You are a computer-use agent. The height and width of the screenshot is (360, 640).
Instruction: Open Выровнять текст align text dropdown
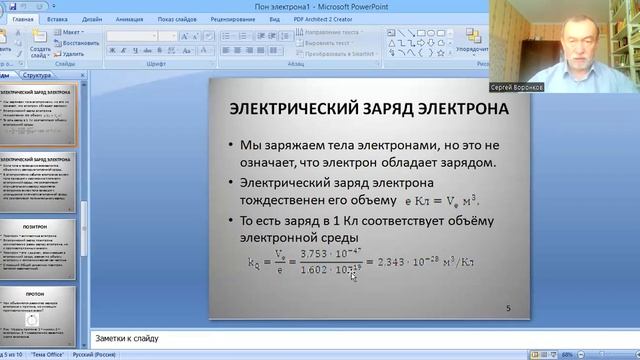click(x=324, y=43)
